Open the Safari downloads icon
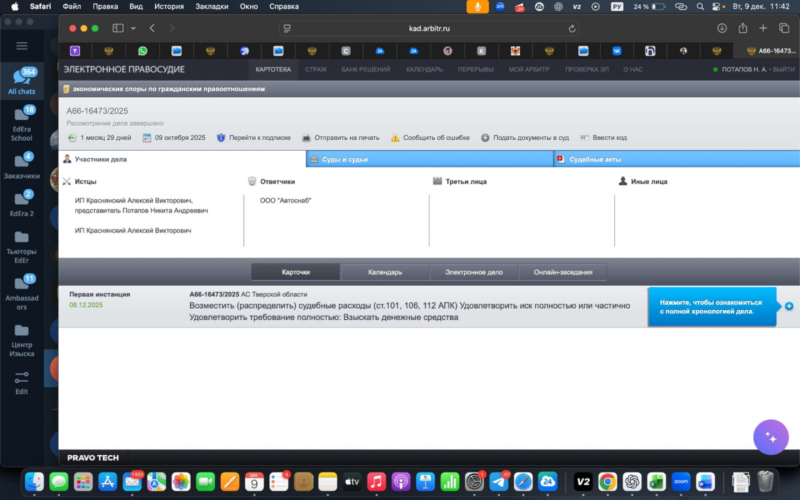 (x=720, y=28)
